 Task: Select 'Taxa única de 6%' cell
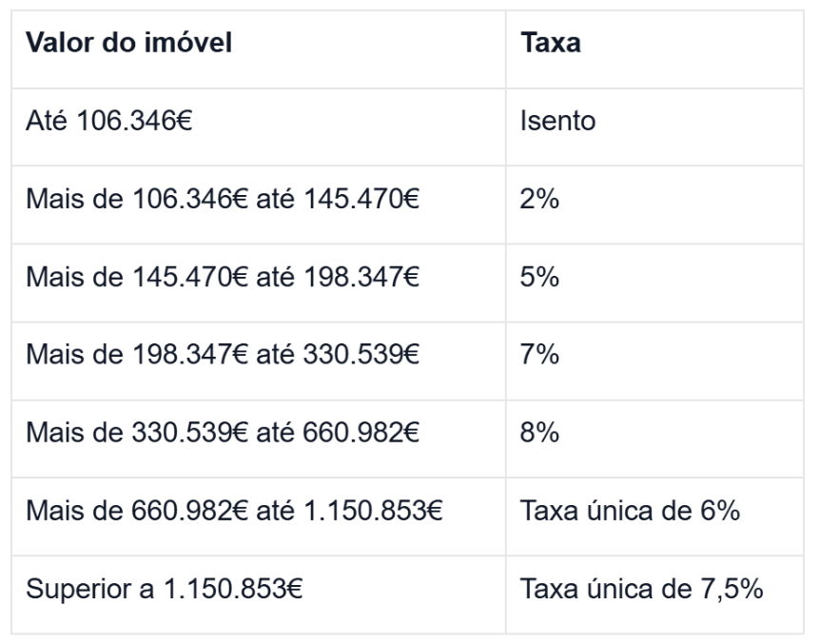[x=654, y=517]
